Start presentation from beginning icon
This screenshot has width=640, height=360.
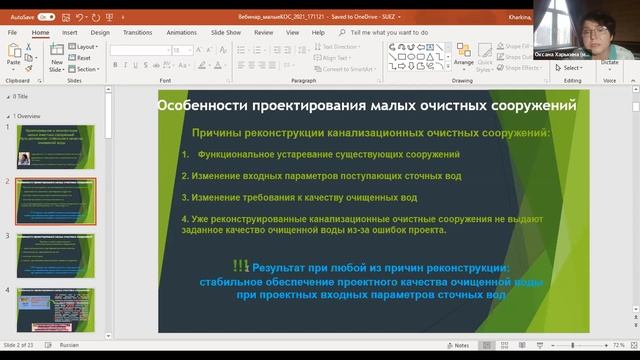[x=109, y=17]
